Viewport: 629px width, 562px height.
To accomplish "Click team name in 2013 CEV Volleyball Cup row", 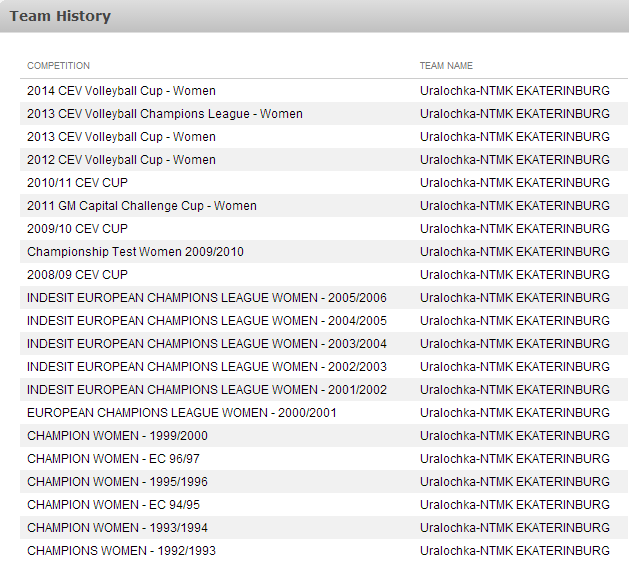I will coord(515,137).
